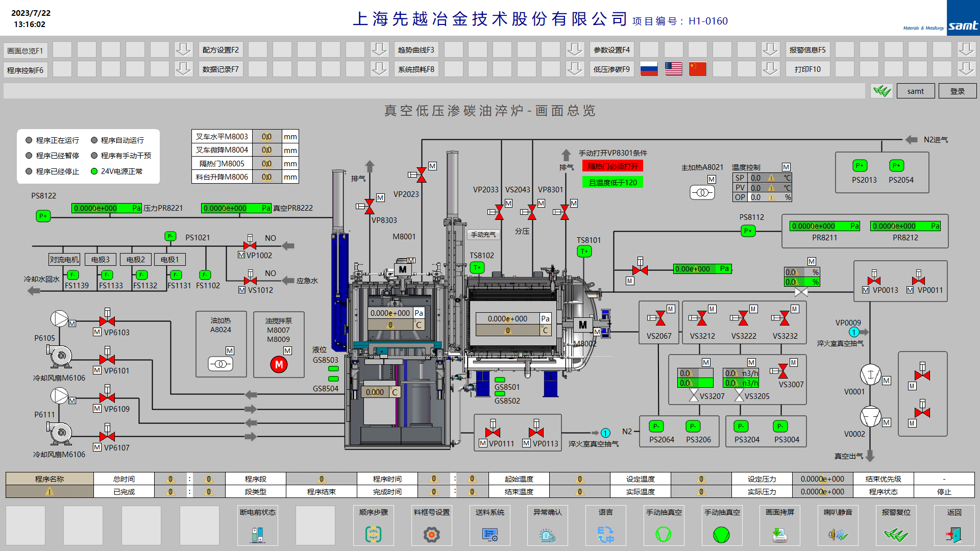Select the Chinese flag language

tap(697, 69)
